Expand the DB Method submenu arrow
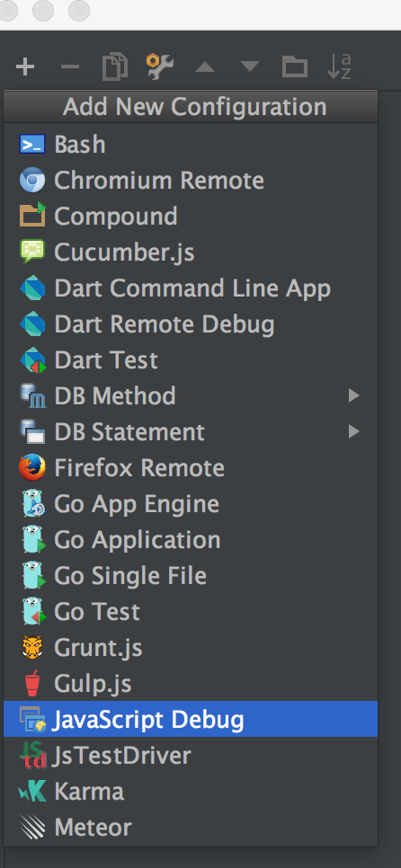 pos(354,395)
